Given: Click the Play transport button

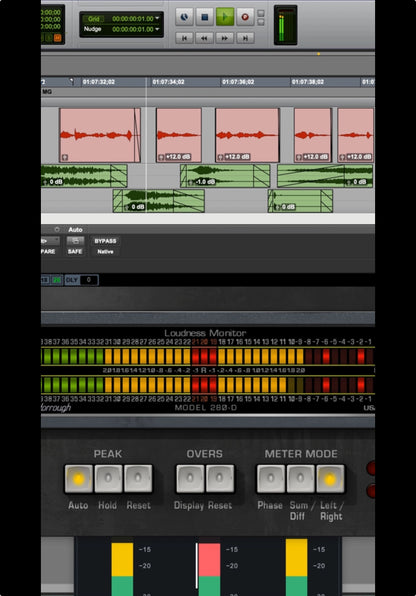Looking at the screenshot, I should coord(225,17).
